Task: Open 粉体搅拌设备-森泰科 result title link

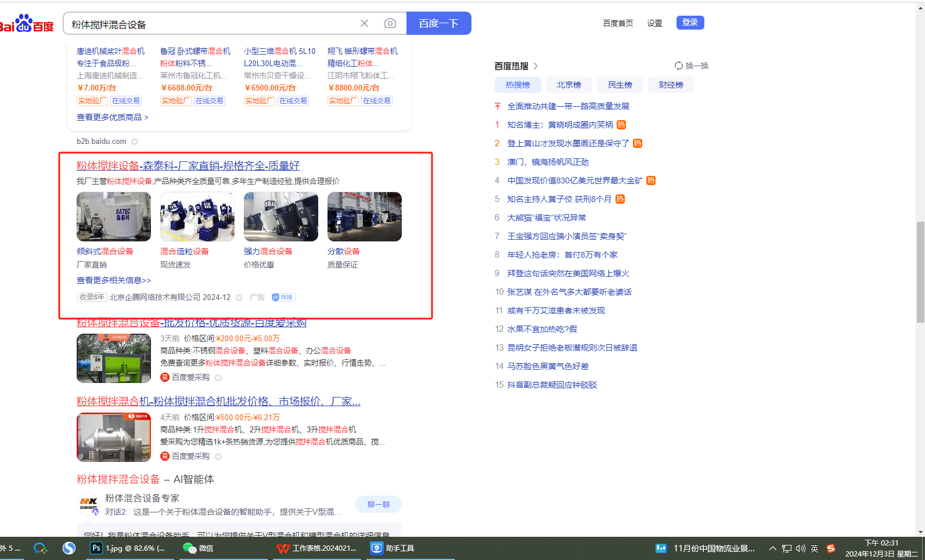Action: [188, 166]
